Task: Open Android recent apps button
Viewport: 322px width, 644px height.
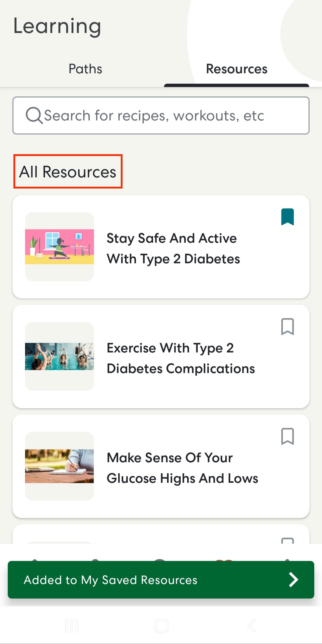Action: coord(72,626)
